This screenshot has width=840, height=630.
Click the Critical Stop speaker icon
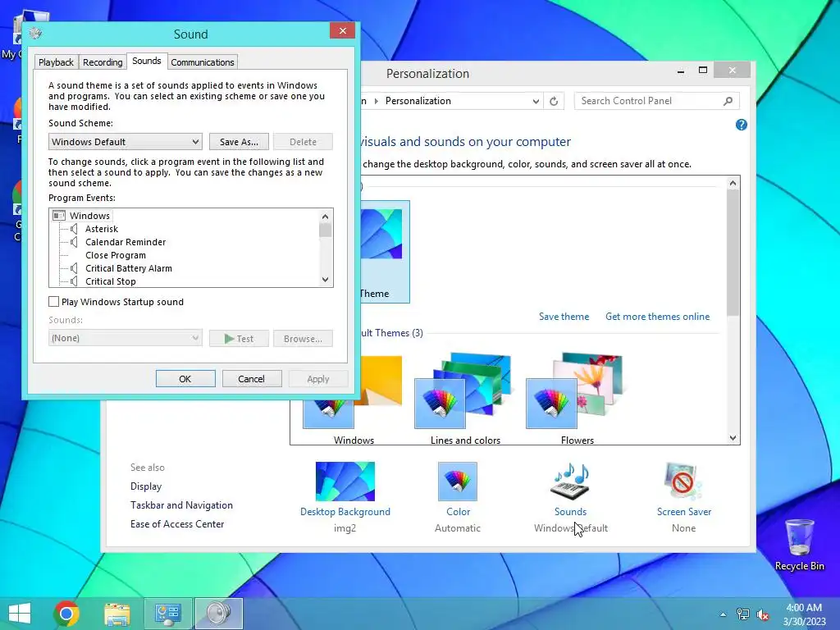pyautogui.click(x=74, y=281)
